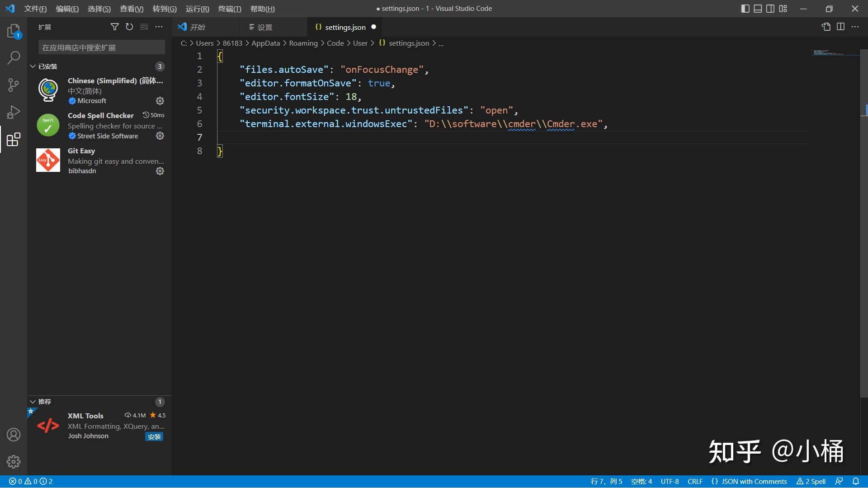Refresh the extensions list
868x488 pixels.
point(129,27)
